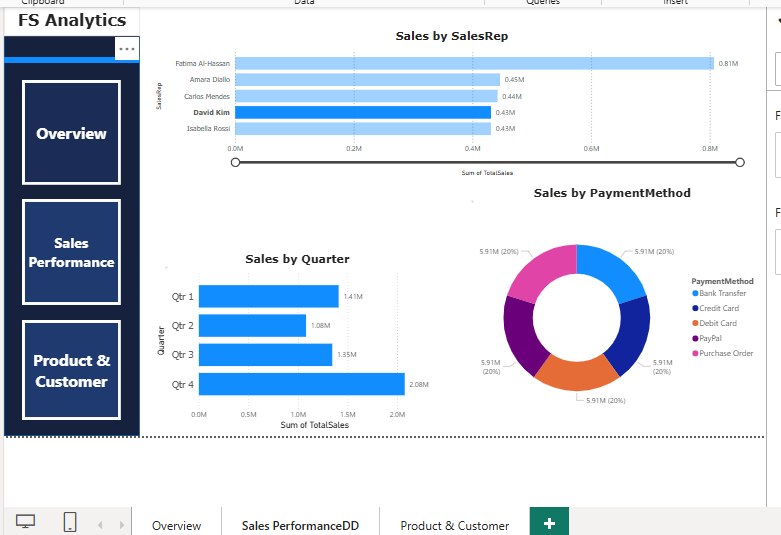Go to previous page tabs arrow
781x535 pixels.
point(100,525)
